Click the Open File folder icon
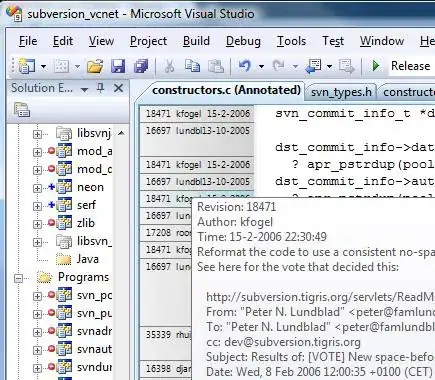This screenshot has width=435, height=380. coord(95,66)
